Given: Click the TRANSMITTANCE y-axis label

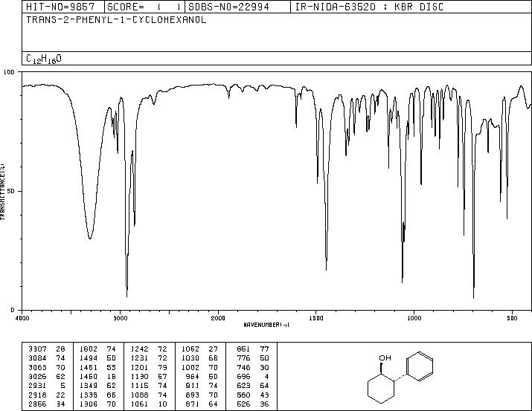Looking at the screenshot, I should 2,191.
